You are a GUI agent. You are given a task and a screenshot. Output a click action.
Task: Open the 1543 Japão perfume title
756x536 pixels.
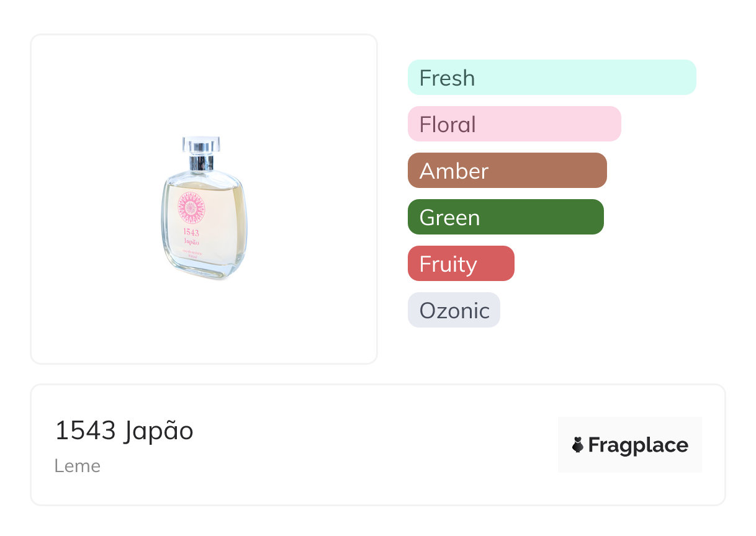(124, 431)
